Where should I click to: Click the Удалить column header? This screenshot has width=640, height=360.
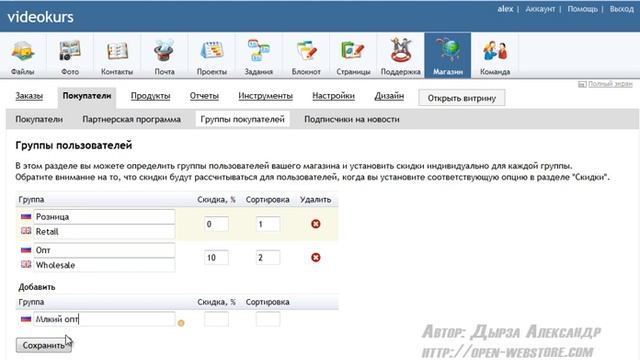click(x=316, y=200)
